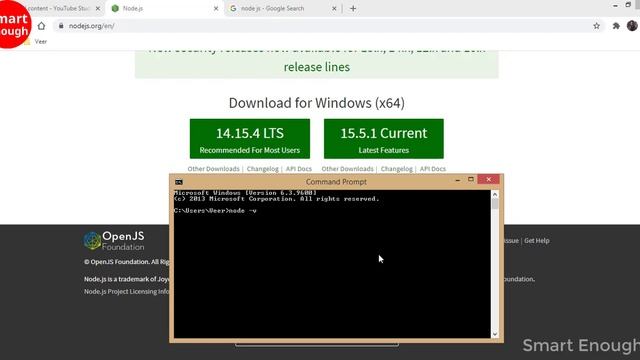Close the Command Prompt window
This screenshot has width=640, height=360.
tap(489, 180)
